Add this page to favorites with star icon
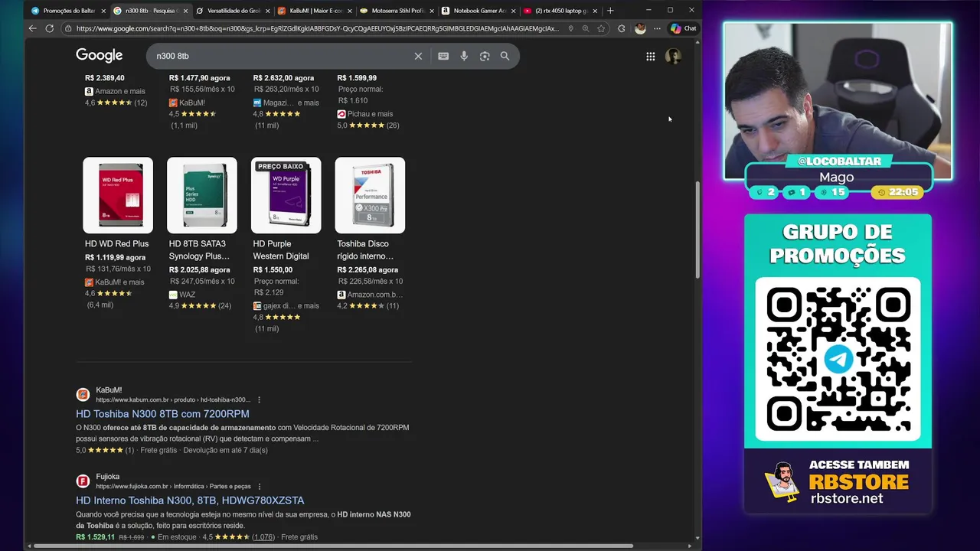 point(601,28)
